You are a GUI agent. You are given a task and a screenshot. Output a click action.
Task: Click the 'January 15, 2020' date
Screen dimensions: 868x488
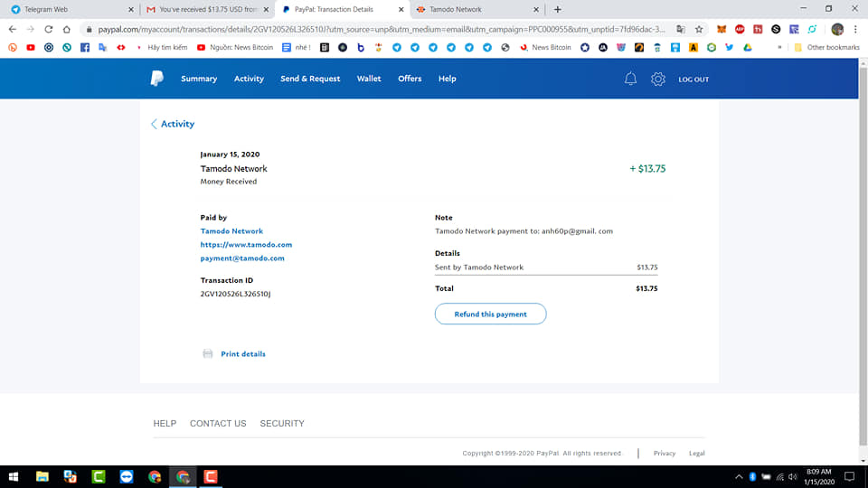[x=230, y=155]
